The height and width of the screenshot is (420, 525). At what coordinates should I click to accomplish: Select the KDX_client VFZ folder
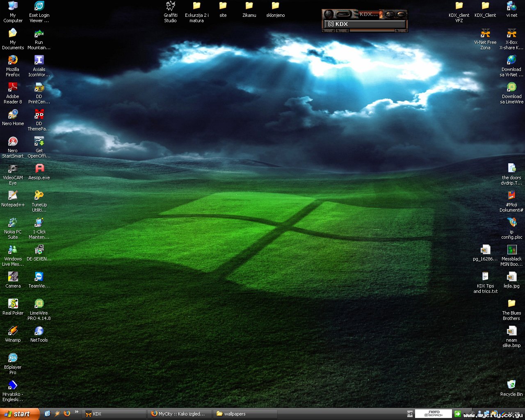459,11
